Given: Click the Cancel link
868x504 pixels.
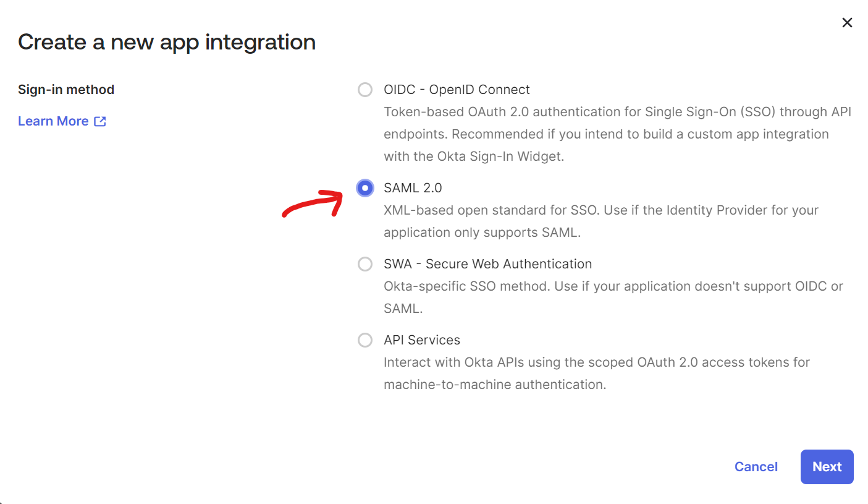Looking at the screenshot, I should (756, 467).
